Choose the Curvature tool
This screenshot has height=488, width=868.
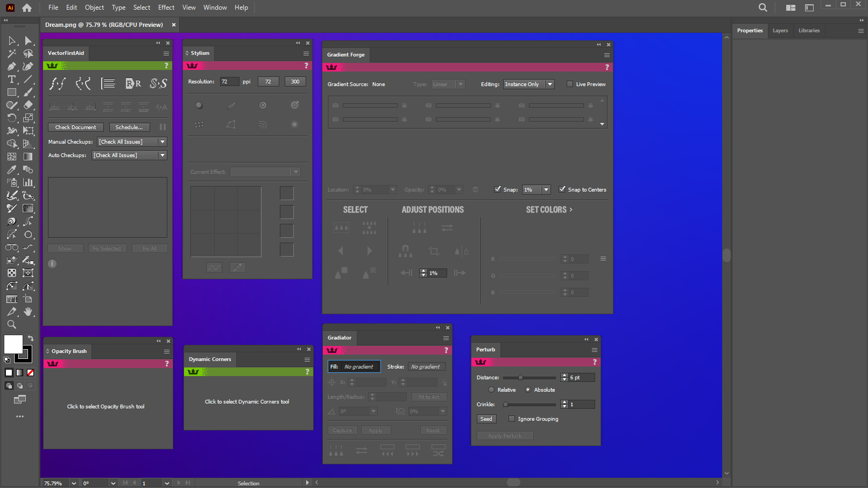click(x=29, y=67)
